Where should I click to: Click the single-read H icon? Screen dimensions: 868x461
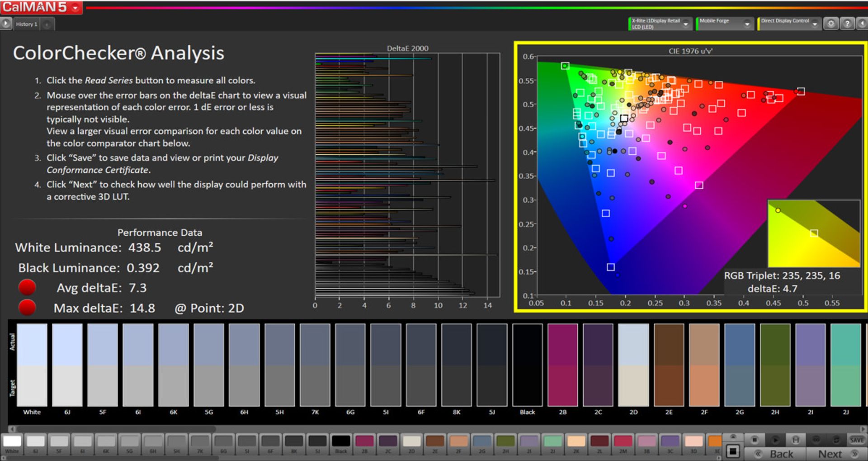click(x=796, y=440)
